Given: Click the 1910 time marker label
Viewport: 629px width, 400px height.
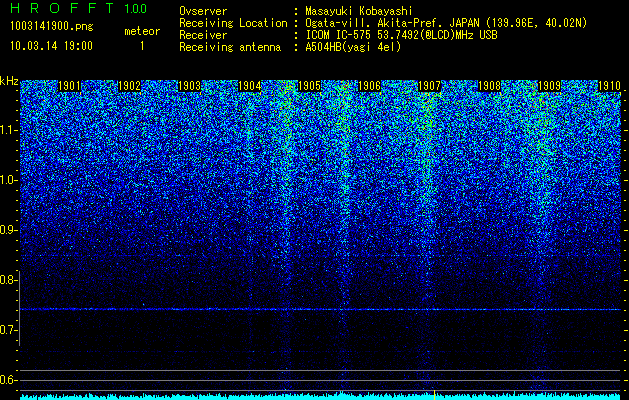Looking at the screenshot, I should point(610,86).
